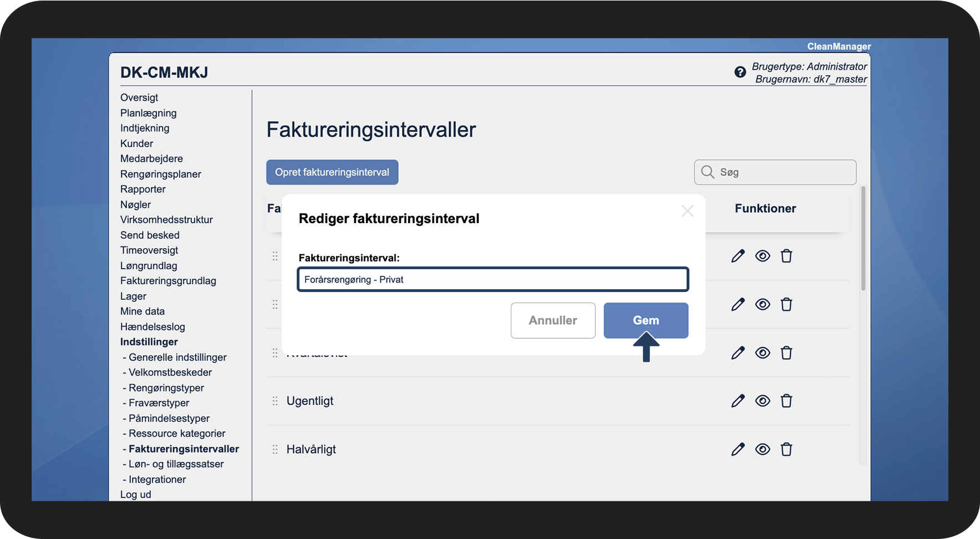Screen dimensions: 980x539
Task: Open Planlægning in the sidebar
Action: [149, 113]
